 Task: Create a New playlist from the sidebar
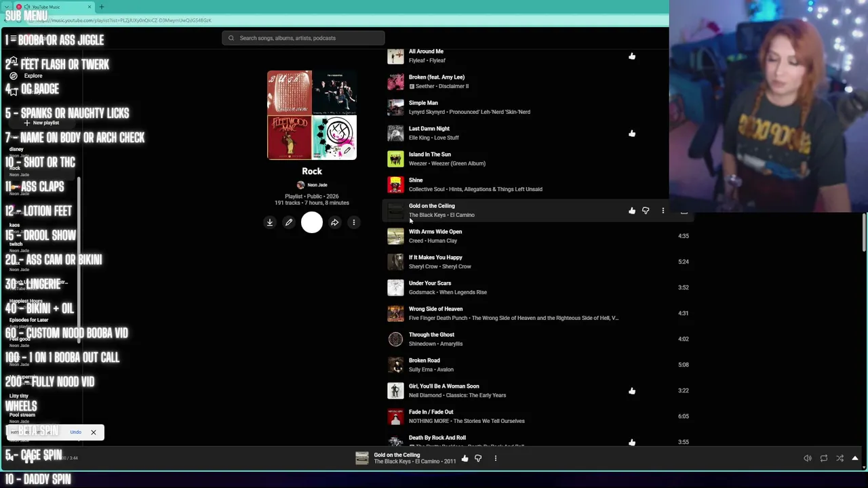tap(41, 123)
